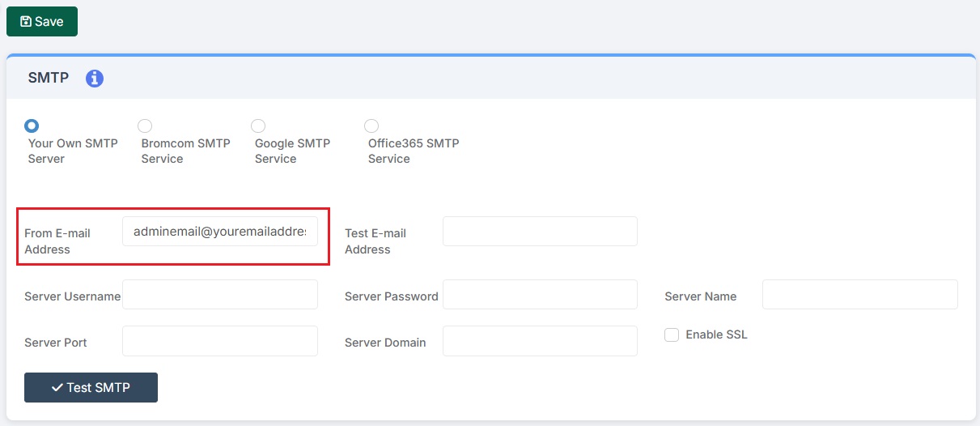Image resolution: width=980 pixels, height=426 pixels.
Task: Select the Google SMTP Service radio button
Action: point(258,126)
